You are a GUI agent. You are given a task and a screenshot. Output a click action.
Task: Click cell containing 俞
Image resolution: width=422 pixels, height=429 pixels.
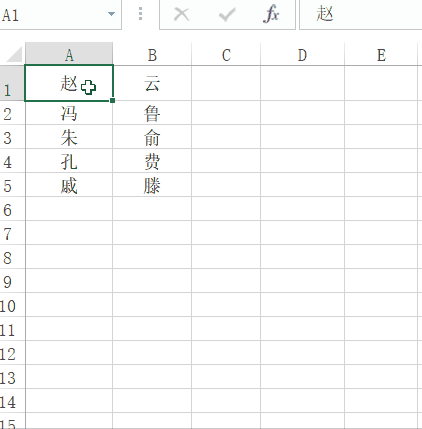pos(152,137)
